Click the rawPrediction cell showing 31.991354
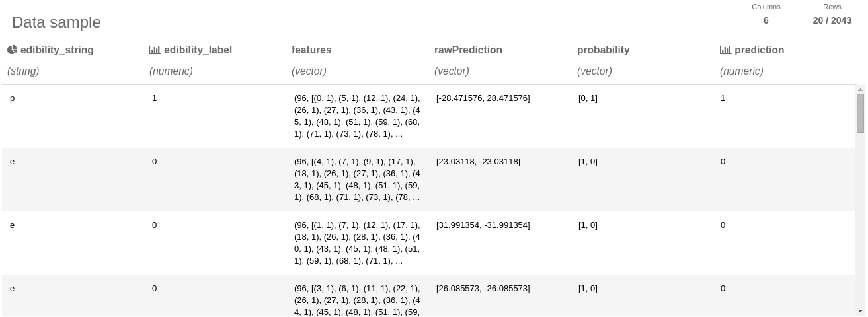The image size is (868, 317). 483,225
